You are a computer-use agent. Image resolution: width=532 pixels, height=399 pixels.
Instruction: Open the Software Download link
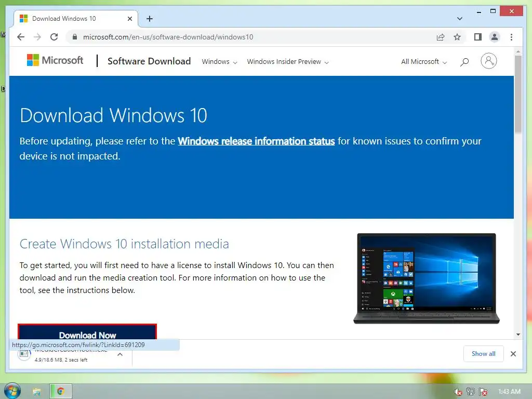[x=149, y=61]
